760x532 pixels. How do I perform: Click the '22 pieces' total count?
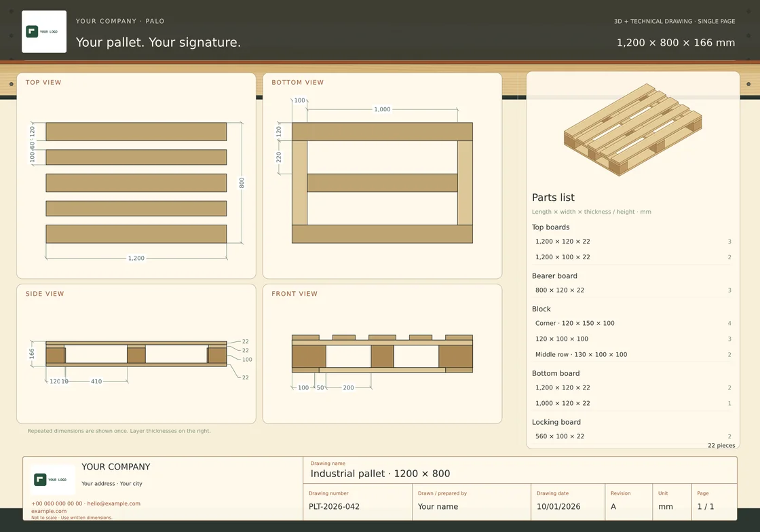tap(721, 445)
